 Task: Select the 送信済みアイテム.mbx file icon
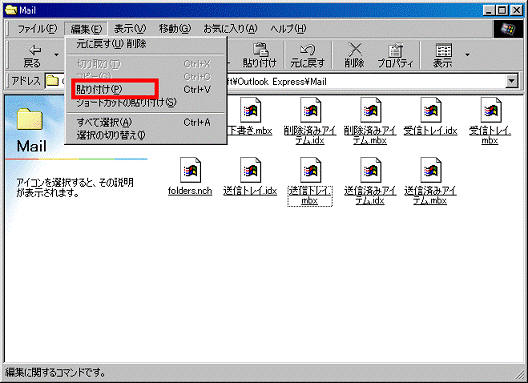coord(430,170)
